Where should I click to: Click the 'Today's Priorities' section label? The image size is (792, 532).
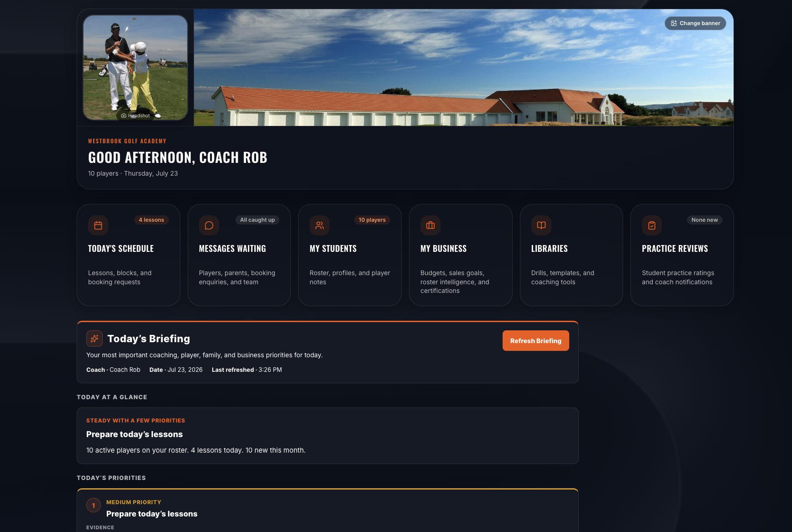111,478
